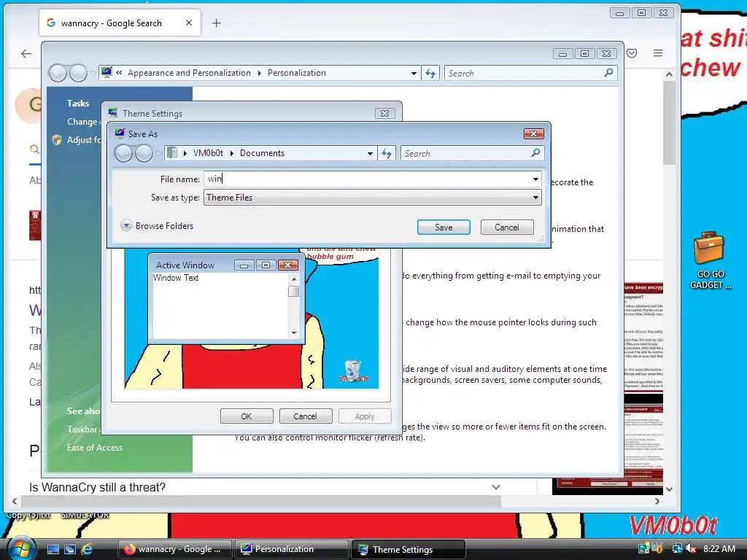Image resolution: width=747 pixels, height=560 pixels.
Task: Click VM0b0t in Save As path
Action: tap(208, 153)
